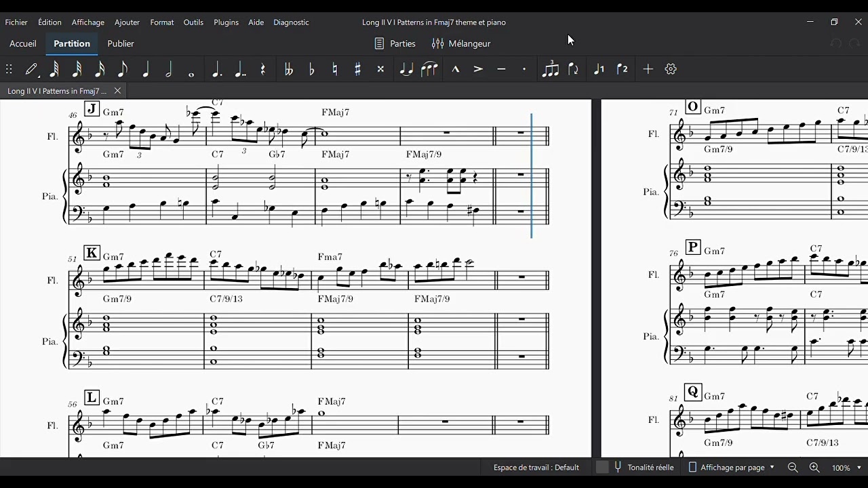Screen dimensions: 868x488
Task: Toggle the double augmentation dot
Action: [240, 69]
